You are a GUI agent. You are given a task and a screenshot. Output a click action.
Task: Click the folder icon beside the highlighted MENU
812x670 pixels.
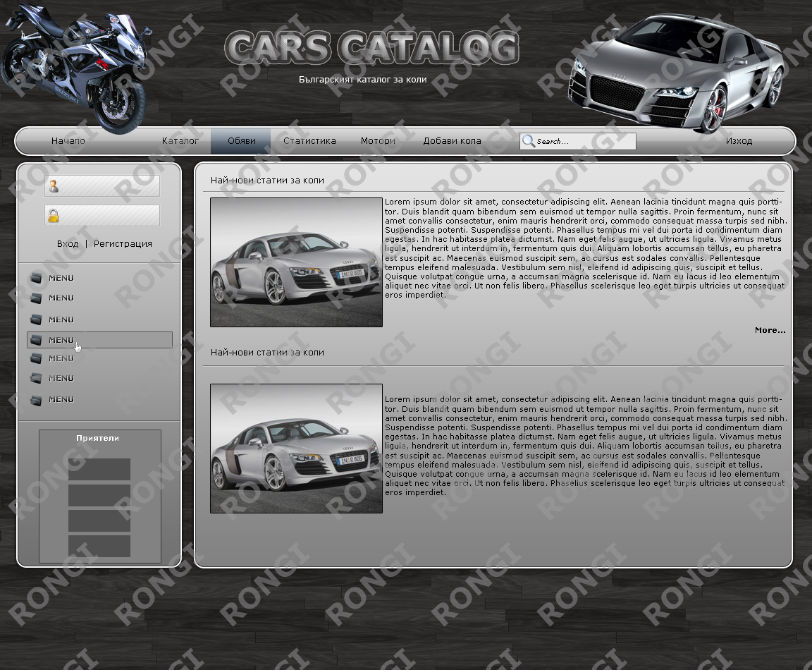(36, 340)
